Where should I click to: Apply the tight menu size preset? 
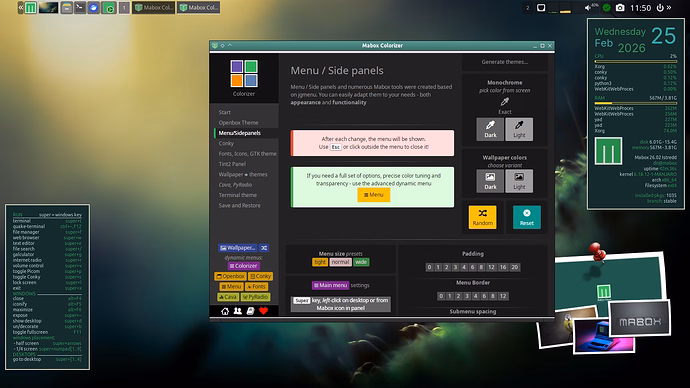320,262
